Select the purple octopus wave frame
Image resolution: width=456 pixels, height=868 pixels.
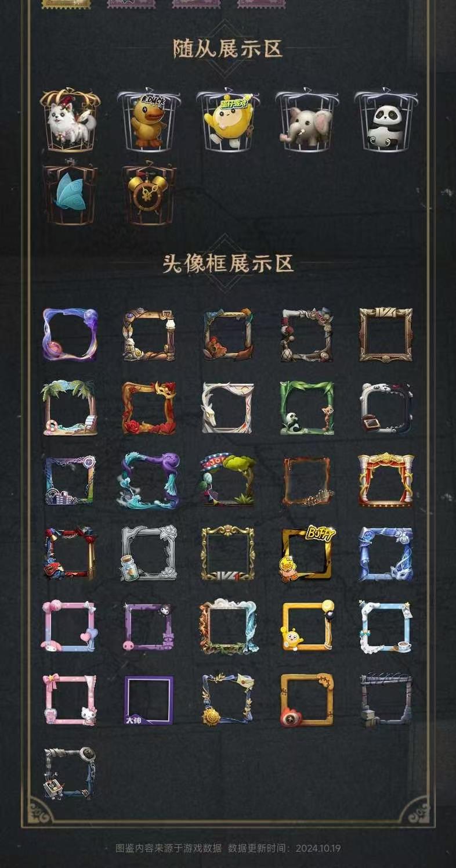click(150, 480)
